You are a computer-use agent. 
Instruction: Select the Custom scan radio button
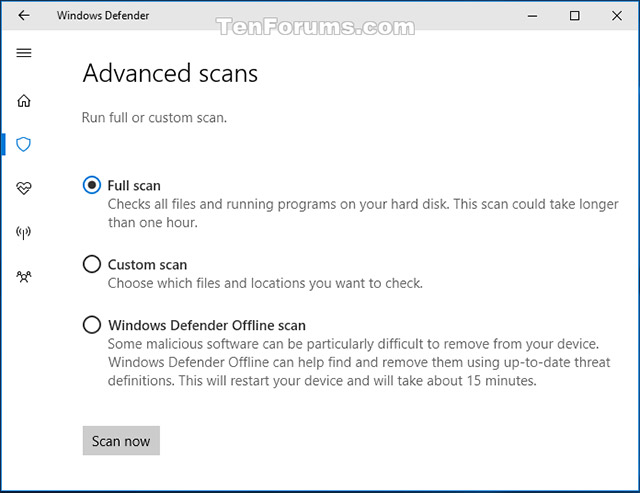(91, 264)
